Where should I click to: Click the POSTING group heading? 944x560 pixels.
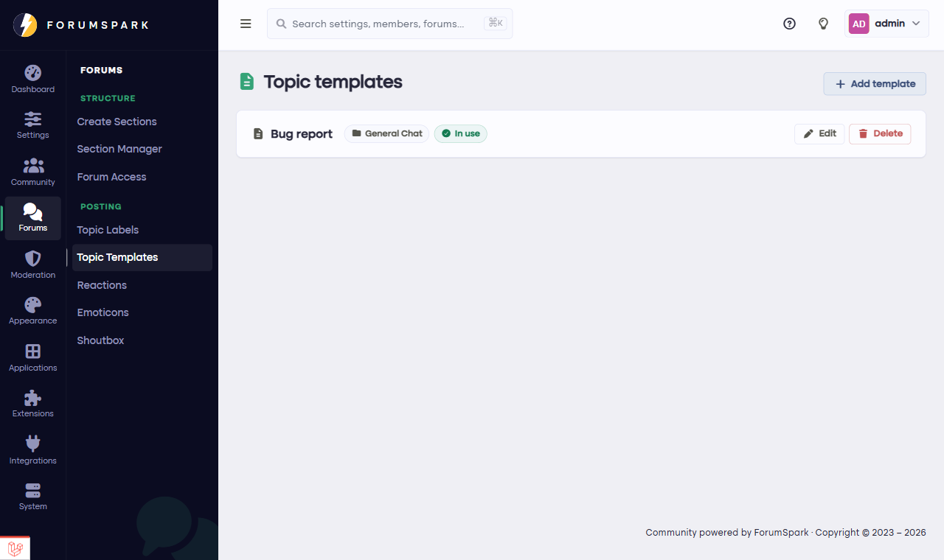pyautogui.click(x=101, y=206)
